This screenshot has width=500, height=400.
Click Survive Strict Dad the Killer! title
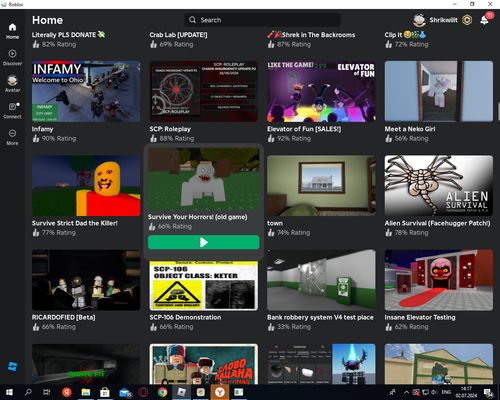[75, 223]
